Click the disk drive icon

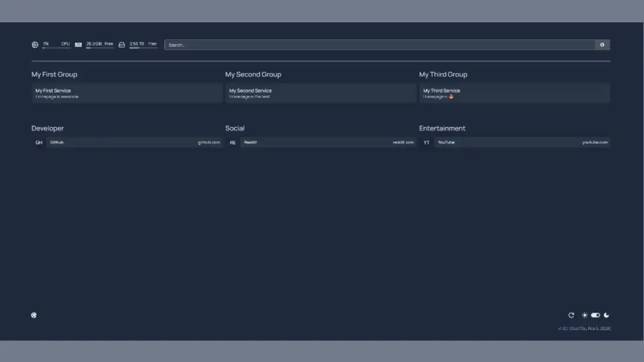[x=122, y=45]
